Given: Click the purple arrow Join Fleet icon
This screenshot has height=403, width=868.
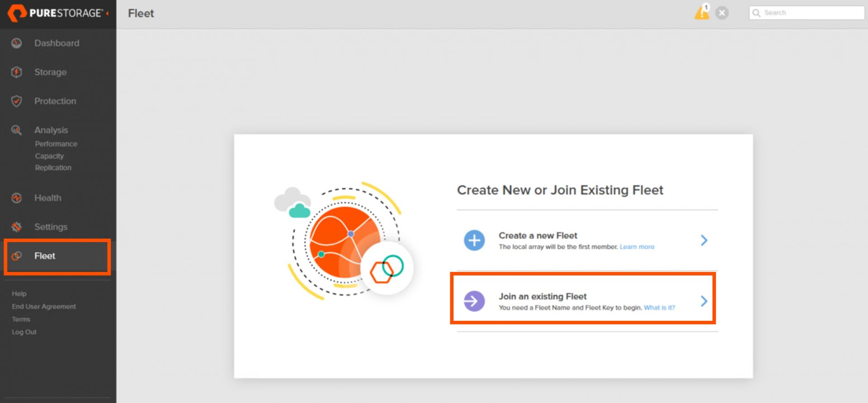Looking at the screenshot, I should point(474,301).
